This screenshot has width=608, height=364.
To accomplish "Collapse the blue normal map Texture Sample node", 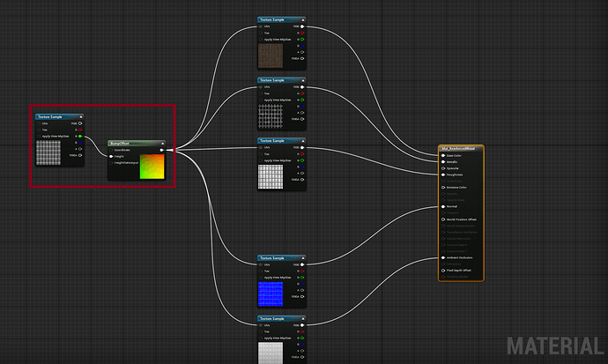I will coord(302,257).
